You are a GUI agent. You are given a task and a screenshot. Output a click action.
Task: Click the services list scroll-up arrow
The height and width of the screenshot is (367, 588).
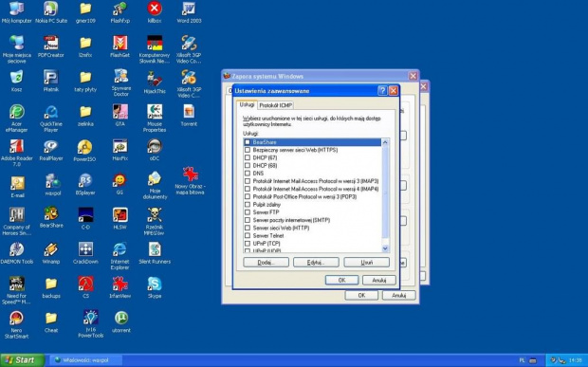(385, 142)
